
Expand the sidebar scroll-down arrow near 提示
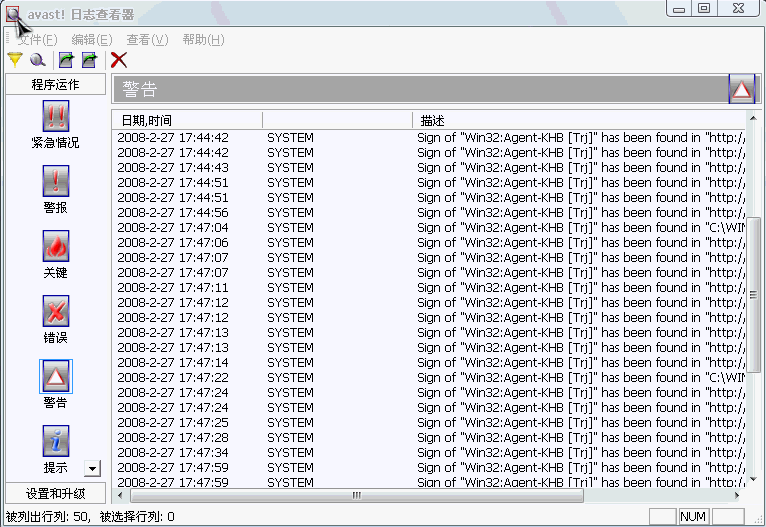pos(92,468)
